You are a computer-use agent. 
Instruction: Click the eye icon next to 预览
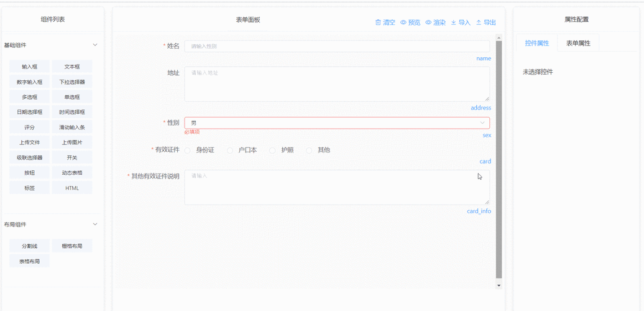click(403, 22)
